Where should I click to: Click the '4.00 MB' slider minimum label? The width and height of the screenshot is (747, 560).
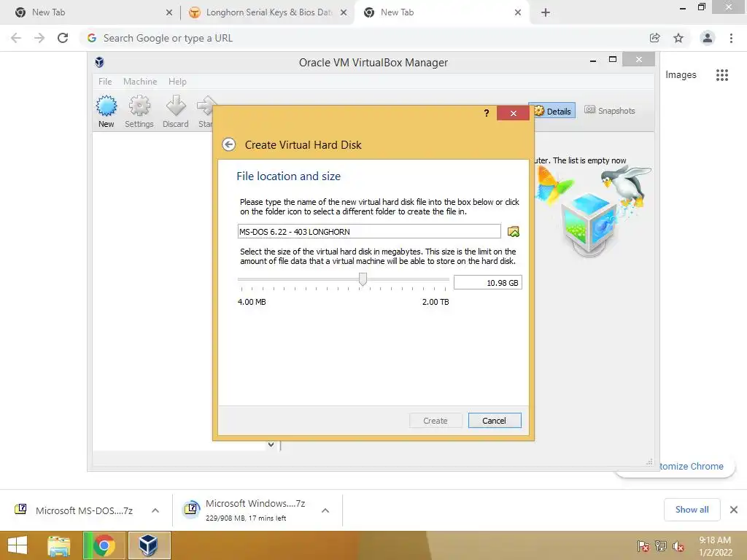point(252,302)
